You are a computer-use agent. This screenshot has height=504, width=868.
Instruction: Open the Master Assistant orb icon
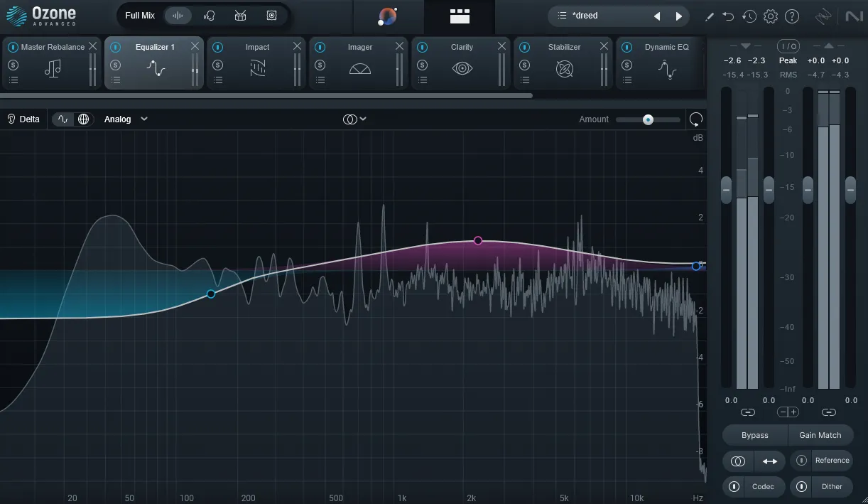click(x=388, y=16)
